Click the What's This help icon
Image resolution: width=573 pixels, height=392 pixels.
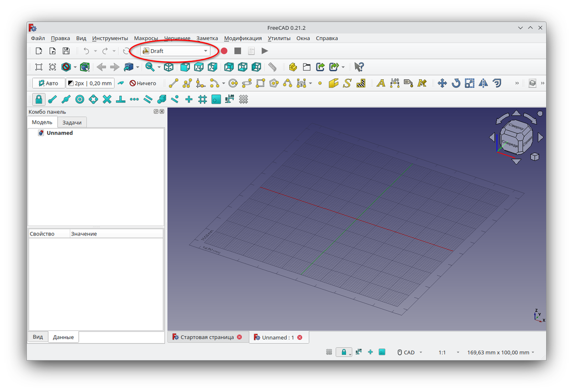tap(359, 67)
